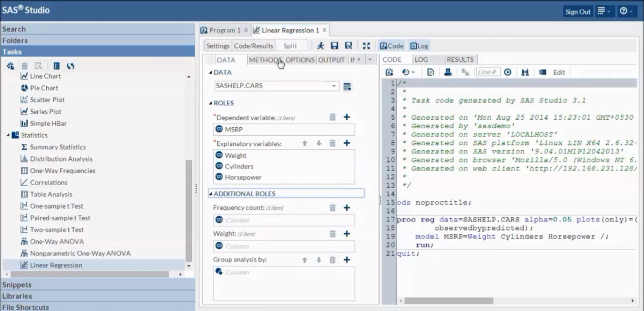Toggle the Code view button
The height and width of the screenshot is (311, 644).
tap(392, 46)
